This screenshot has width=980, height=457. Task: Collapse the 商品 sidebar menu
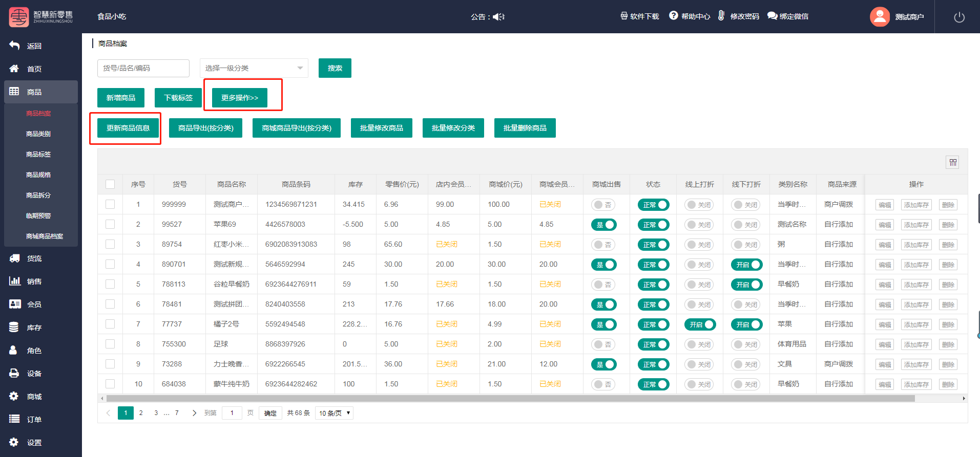pos(41,92)
